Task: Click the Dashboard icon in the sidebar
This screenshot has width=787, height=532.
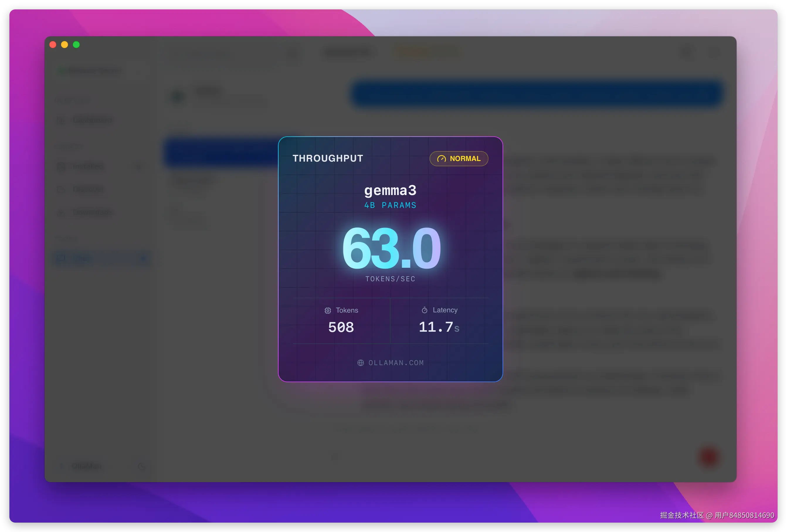Action: click(x=61, y=120)
